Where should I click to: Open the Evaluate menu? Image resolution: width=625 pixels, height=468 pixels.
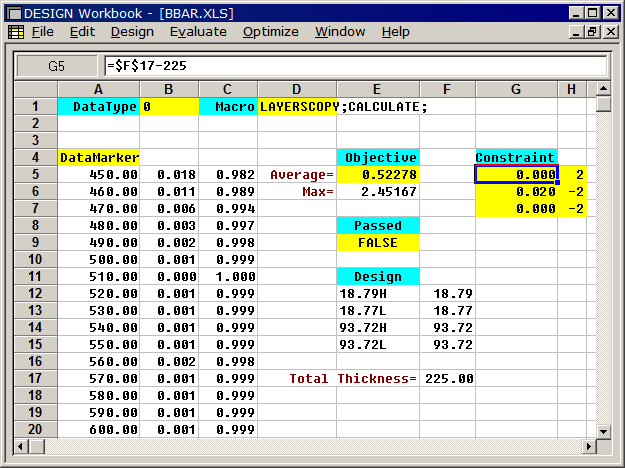(198, 31)
